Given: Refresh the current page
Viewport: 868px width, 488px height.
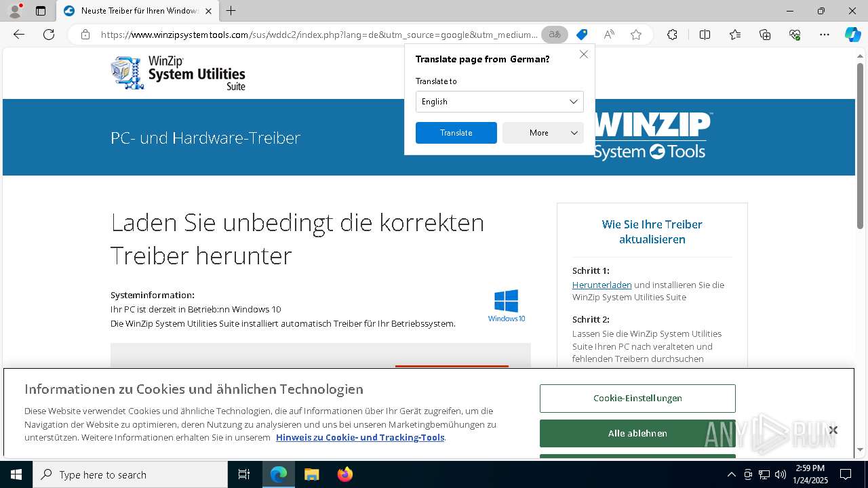Looking at the screenshot, I should (49, 35).
